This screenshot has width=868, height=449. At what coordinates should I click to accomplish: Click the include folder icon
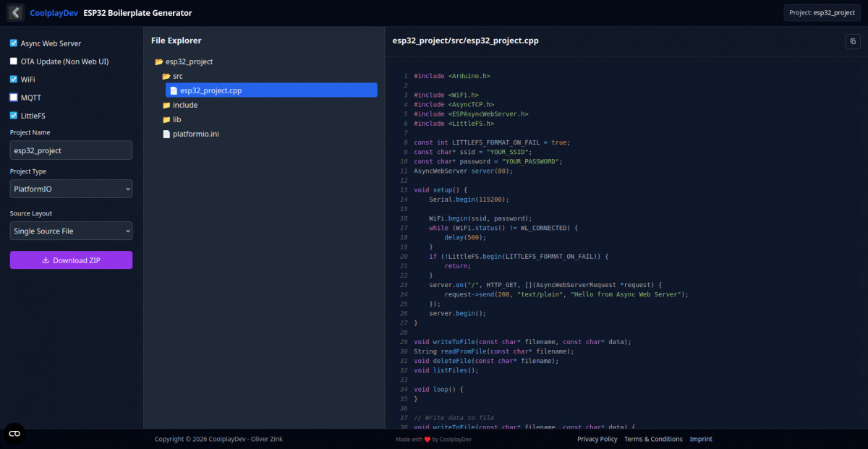(166, 105)
